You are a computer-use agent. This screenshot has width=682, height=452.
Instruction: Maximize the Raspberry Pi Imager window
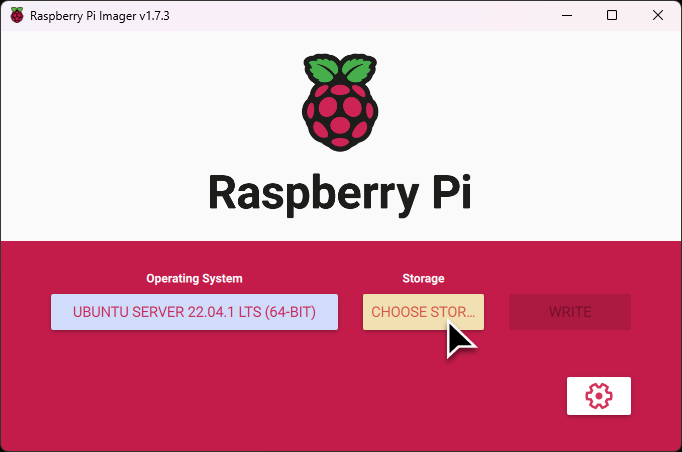pyautogui.click(x=612, y=16)
